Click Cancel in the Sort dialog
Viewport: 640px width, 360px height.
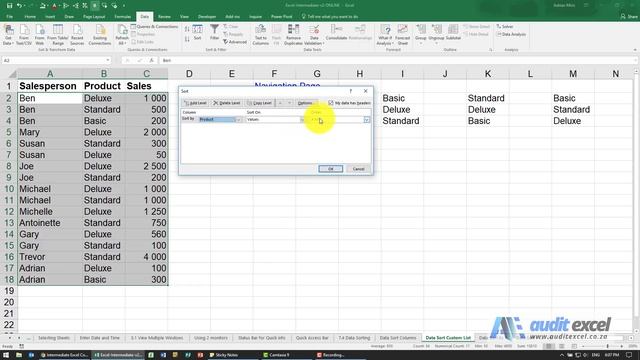click(358, 169)
